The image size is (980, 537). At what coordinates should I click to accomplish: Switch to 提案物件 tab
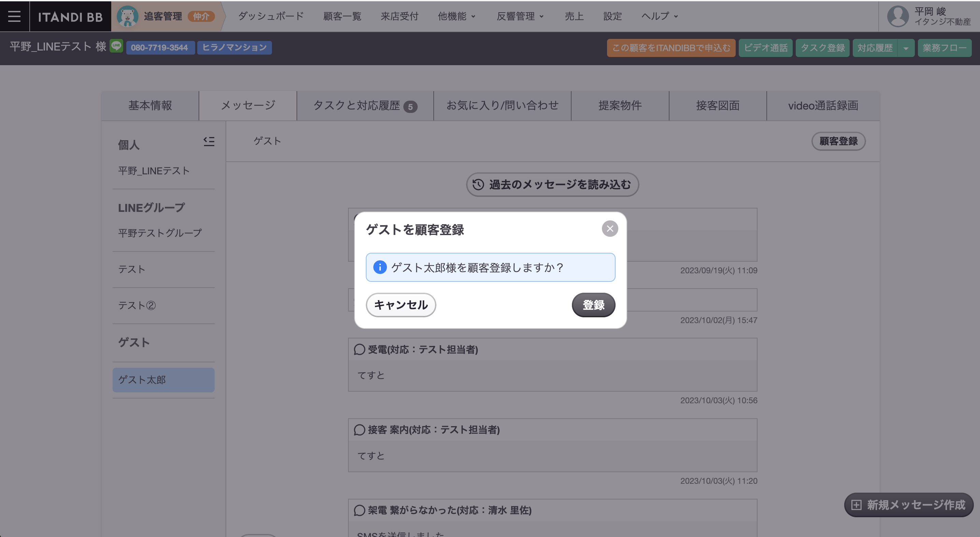pos(620,106)
